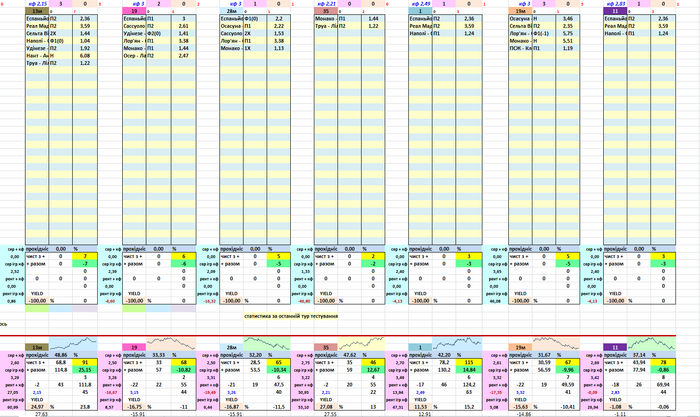Select the pass rate value 42,20

444,355
